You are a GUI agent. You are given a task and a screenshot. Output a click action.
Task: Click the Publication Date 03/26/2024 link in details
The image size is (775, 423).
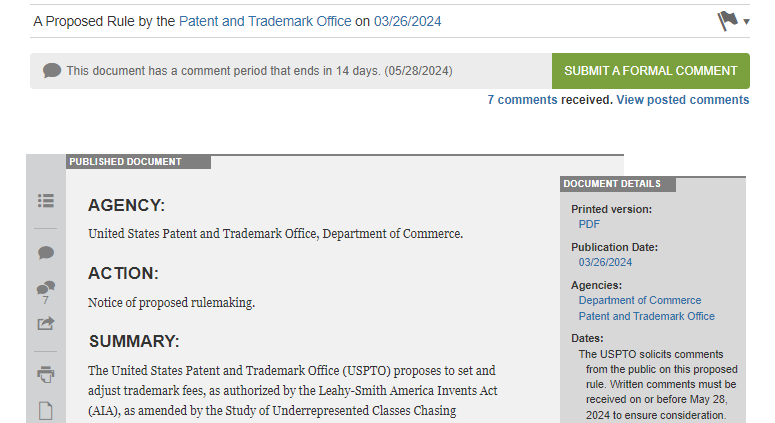pos(605,262)
